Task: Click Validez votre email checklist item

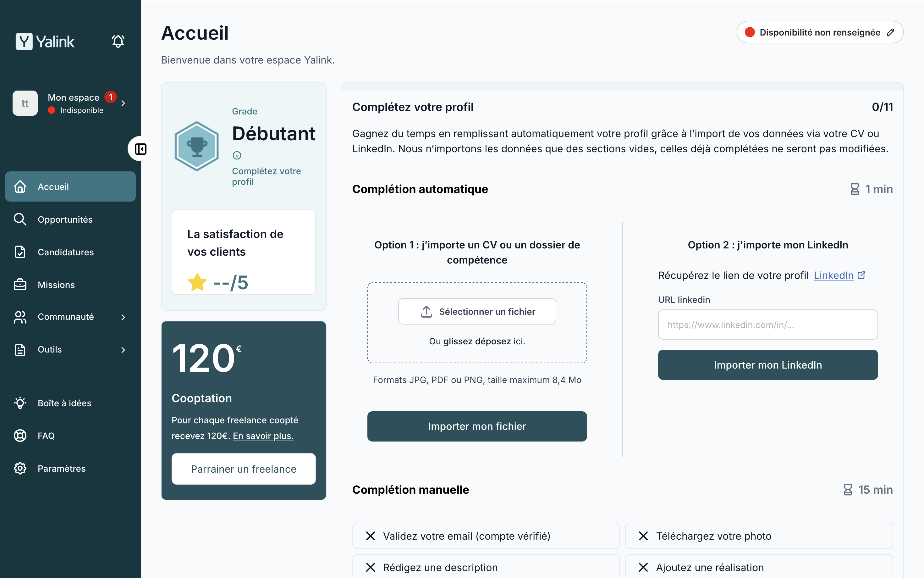Action: tap(486, 536)
